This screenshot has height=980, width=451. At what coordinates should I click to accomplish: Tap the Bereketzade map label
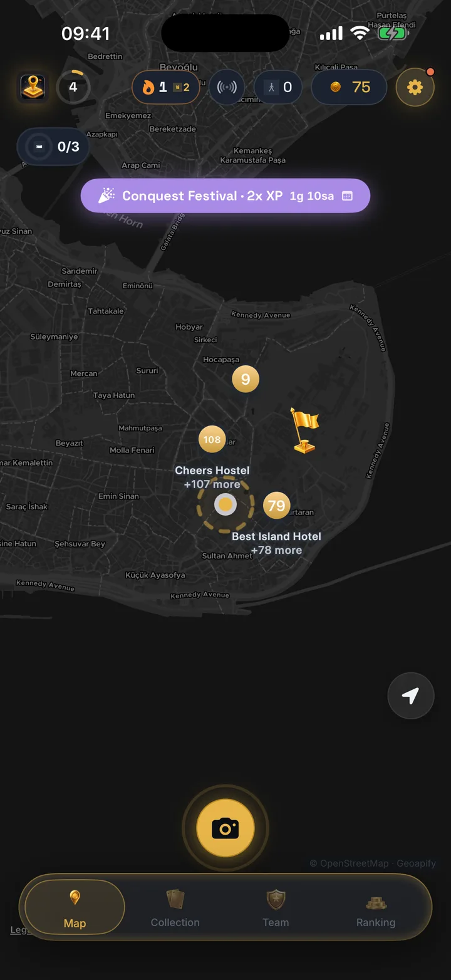coord(172,129)
